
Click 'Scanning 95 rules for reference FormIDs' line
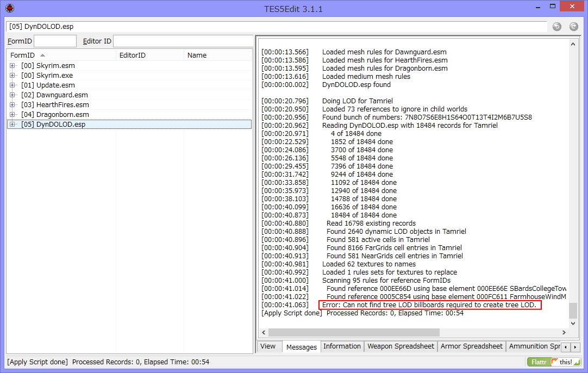pos(386,281)
